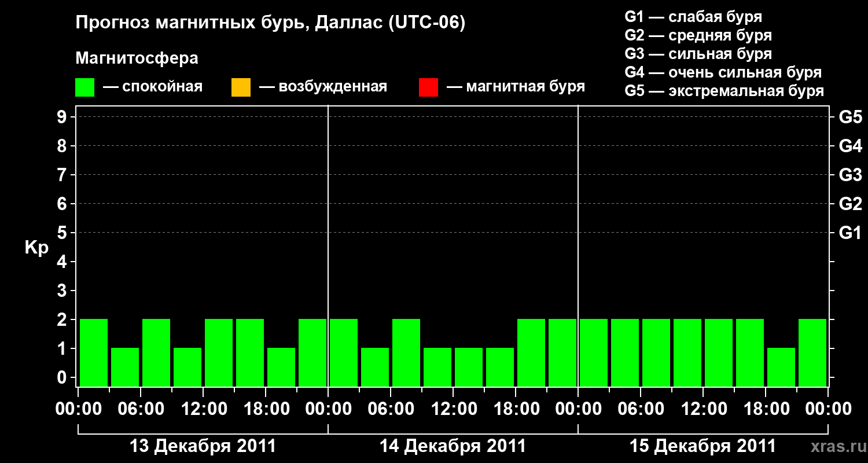Viewport: 868px width, 463px height.
Task: Click the Kp axis label
Action: [x=36, y=248]
